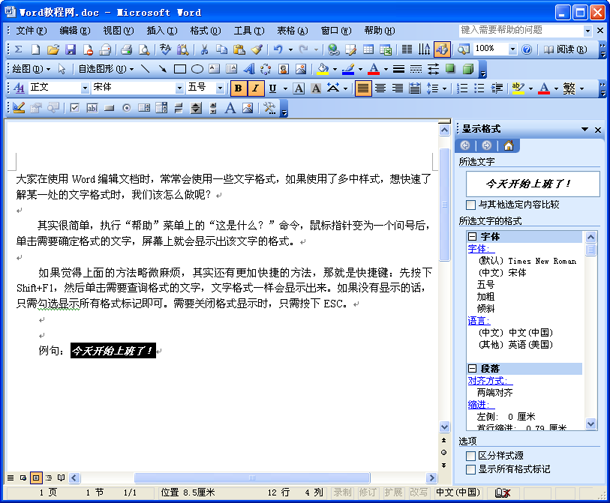Apply shadow style on drawing toolbar

pos(450,69)
